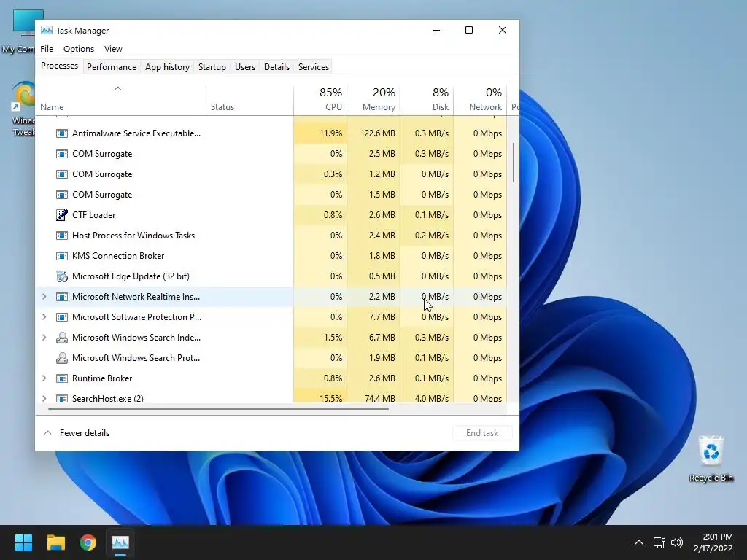Collapse view using Fewer details chevron
Image resolution: width=747 pixels, height=560 pixels.
[47, 433]
